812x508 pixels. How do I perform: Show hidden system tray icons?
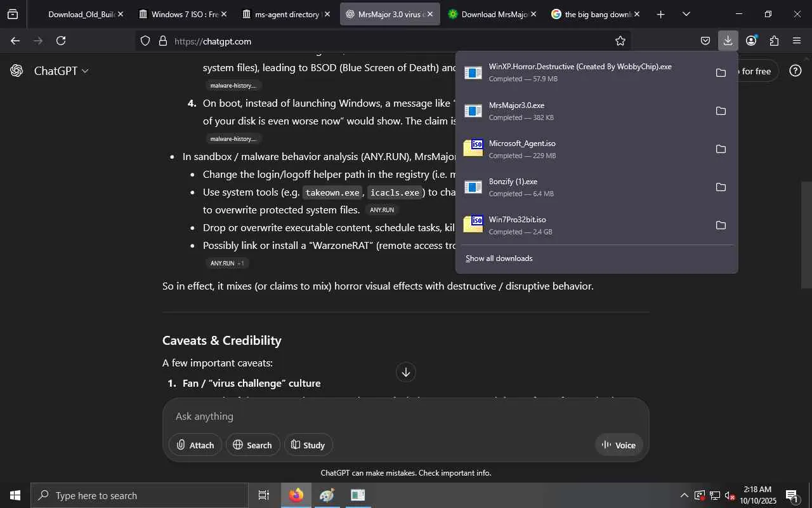click(684, 495)
